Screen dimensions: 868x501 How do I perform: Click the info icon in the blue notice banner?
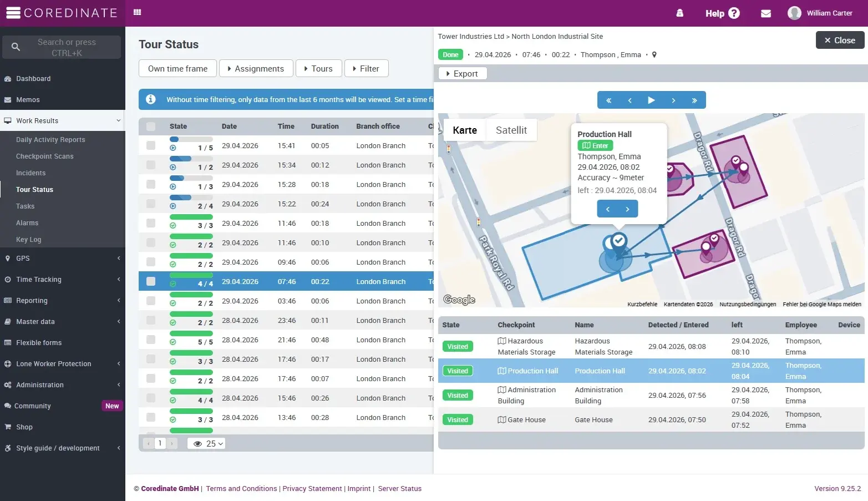(150, 99)
